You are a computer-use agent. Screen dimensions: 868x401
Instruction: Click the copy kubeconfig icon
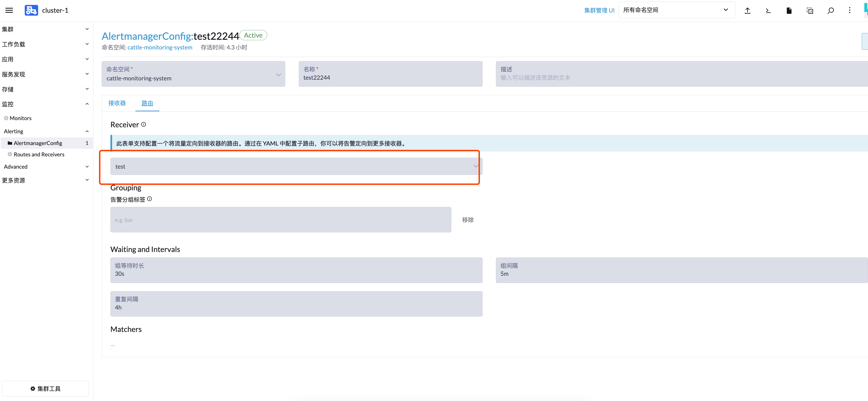click(810, 11)
